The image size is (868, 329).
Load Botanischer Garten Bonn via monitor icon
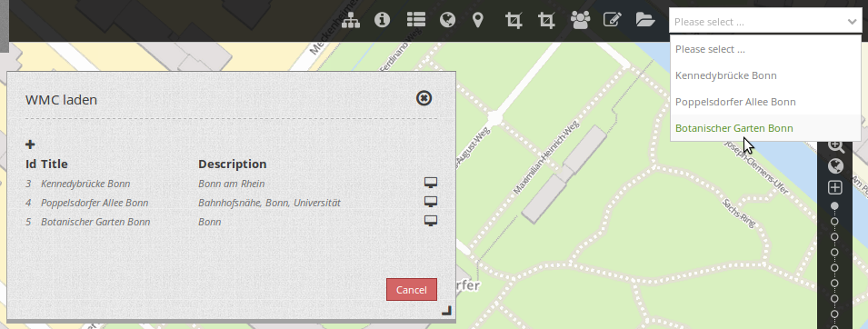point(431,221)
